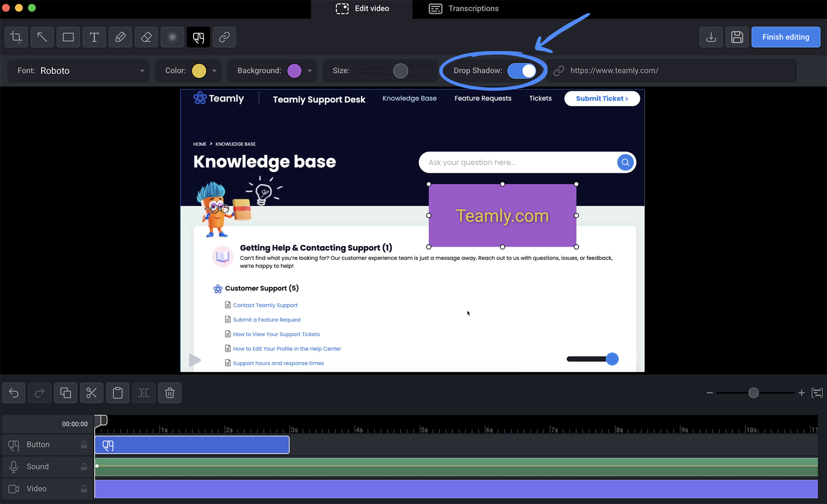Click the Split clip icon
827x504 pixels.
click(144, 393)
